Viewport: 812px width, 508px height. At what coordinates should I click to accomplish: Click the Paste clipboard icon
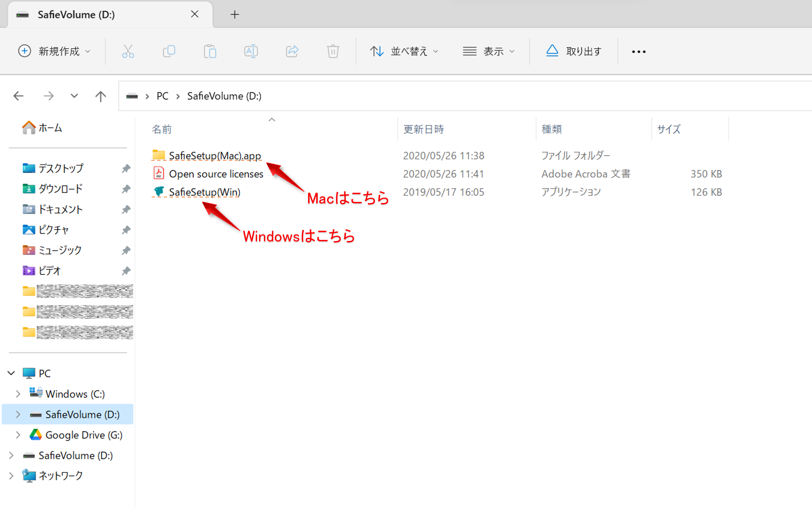point(210,51)
